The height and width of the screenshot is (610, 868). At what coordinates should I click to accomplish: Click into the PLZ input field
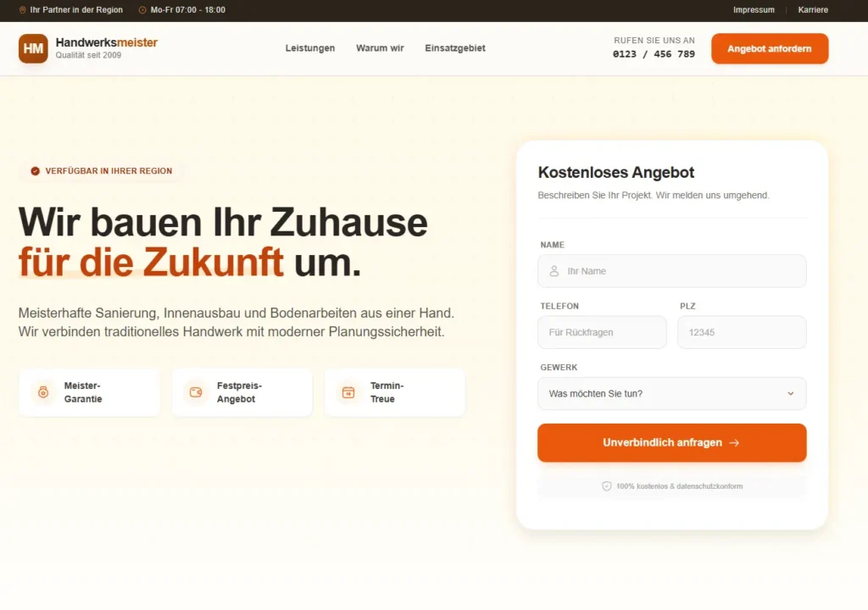(x=742, y=332)
